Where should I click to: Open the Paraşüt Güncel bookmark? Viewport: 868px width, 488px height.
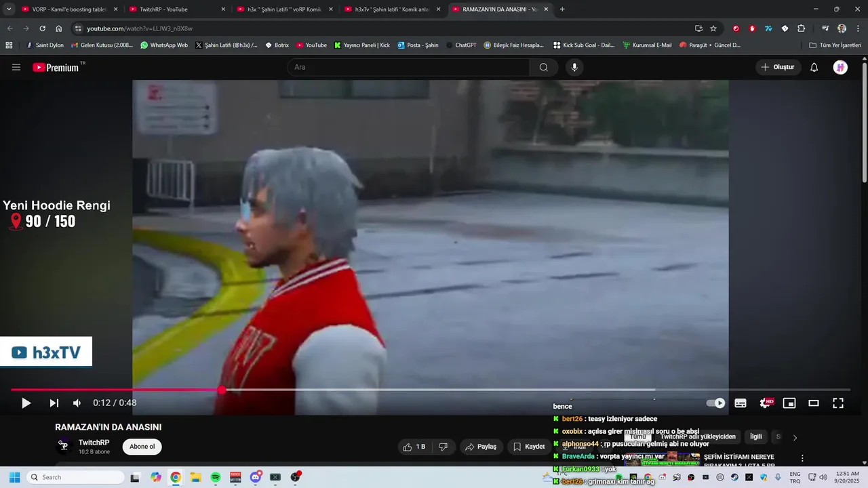(709, 45)
